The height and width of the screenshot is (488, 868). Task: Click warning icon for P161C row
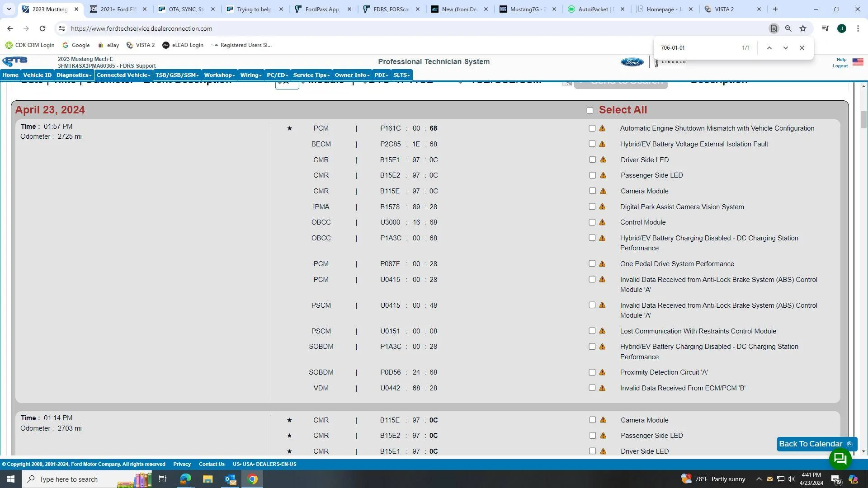(x=602, y=128)
